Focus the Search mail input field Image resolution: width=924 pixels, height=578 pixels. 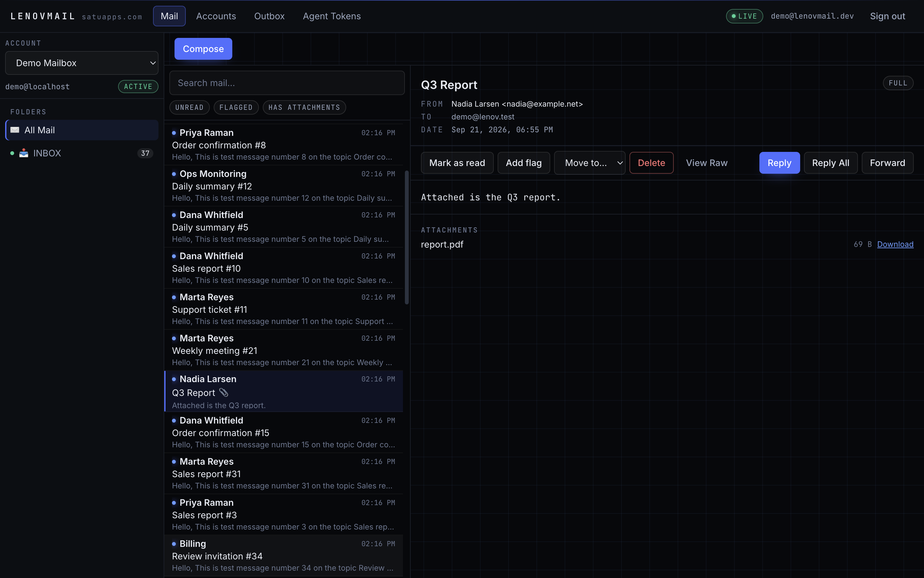click(287, 83)
